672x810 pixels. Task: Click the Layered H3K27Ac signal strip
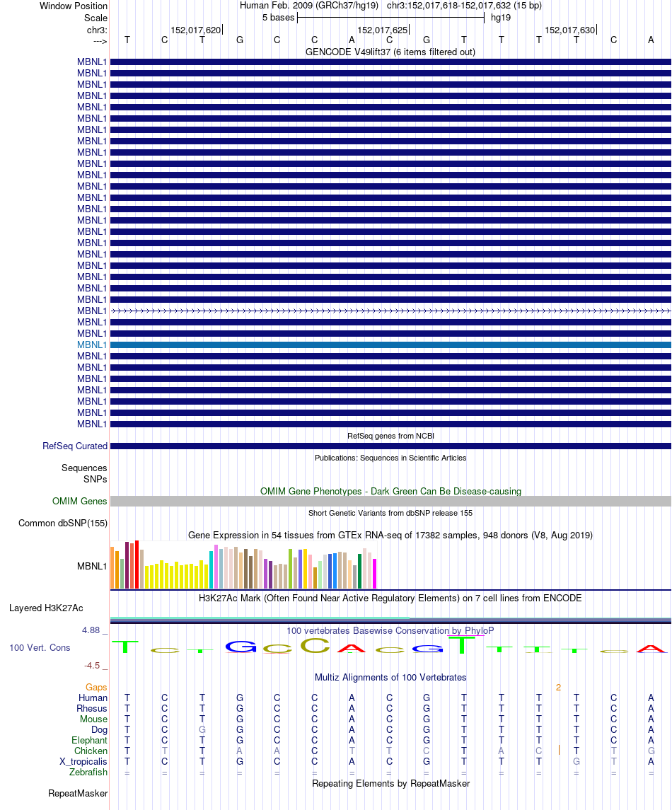pos(390,620)
